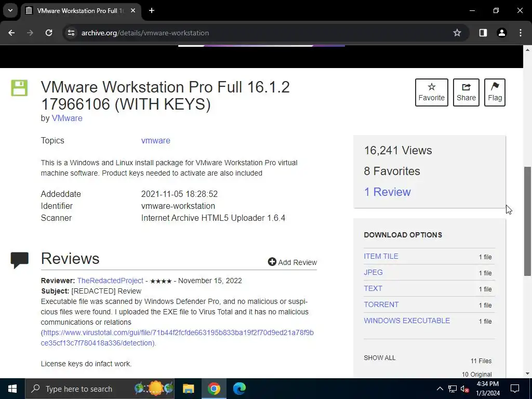Open the 1 Review link
This screenshot has height=399, width=532.
387,192
